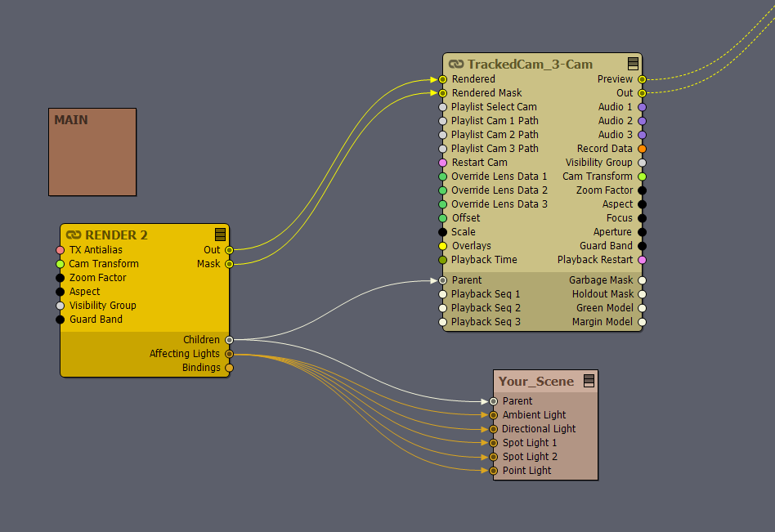The image size is (775, 532).
Task: Click the Mask output pin on RENDER 2
Action: (x=229, y=264)
